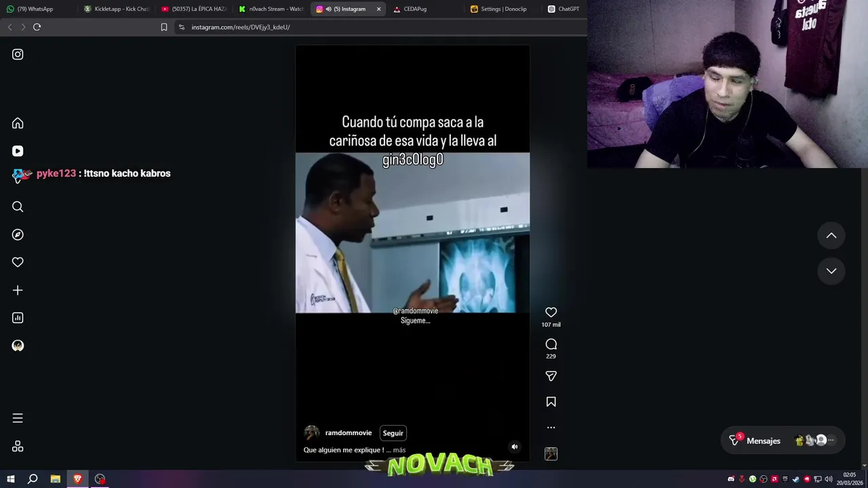Click the instagram.com address bar URL
868x488 pixels.
(241, 27)
